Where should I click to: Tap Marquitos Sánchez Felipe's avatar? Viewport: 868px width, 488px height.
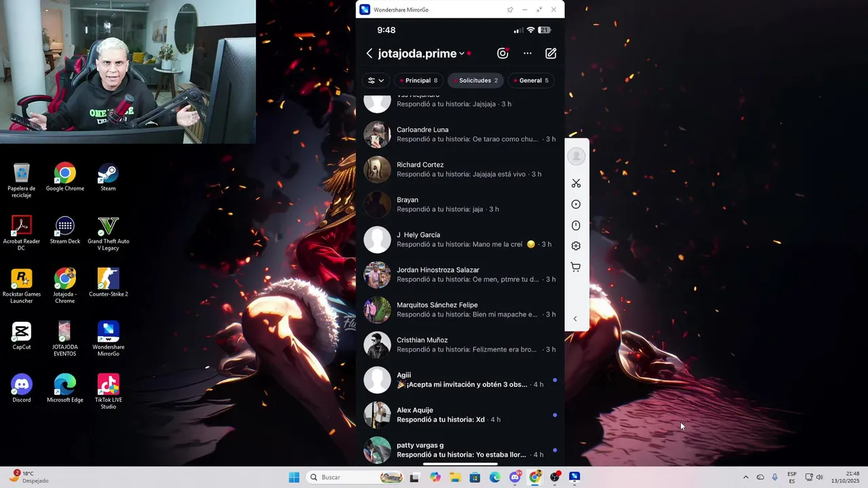tap(377, 310)
